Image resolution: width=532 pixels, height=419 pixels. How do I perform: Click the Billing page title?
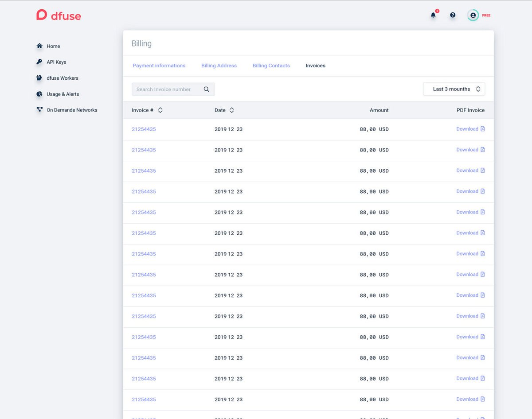point(141,43)
